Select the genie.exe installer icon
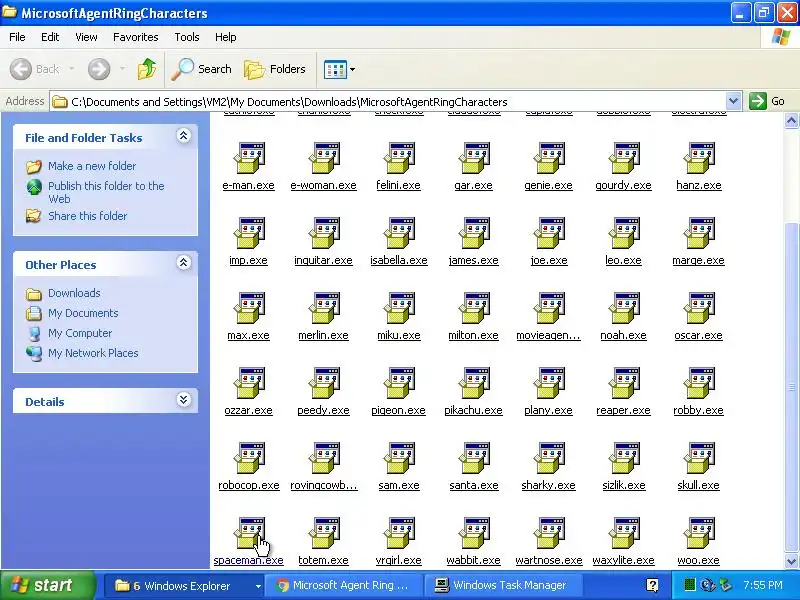 (549, 158)
